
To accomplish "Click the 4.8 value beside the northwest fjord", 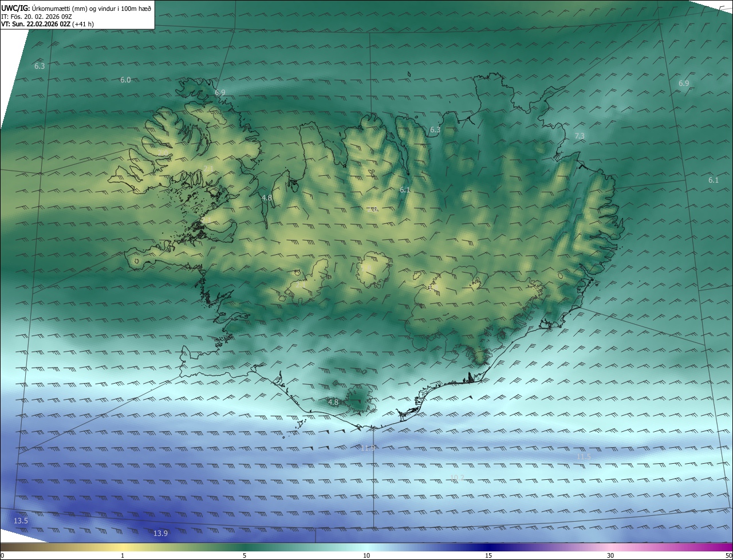I will coord(267,198).
